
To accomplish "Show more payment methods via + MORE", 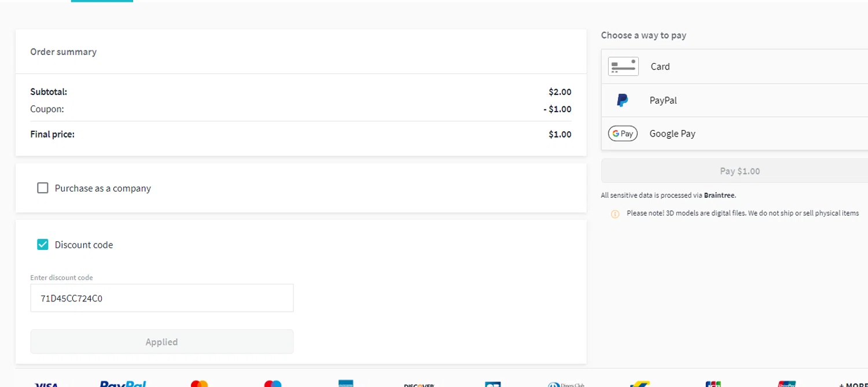I will (853, 384).
